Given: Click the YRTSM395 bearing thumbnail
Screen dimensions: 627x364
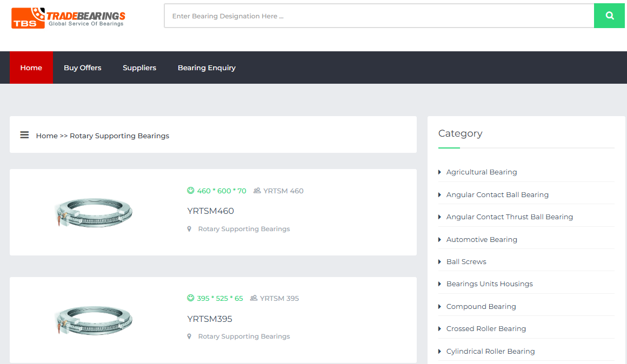Looking at the screenshot, I should [95, 320].
